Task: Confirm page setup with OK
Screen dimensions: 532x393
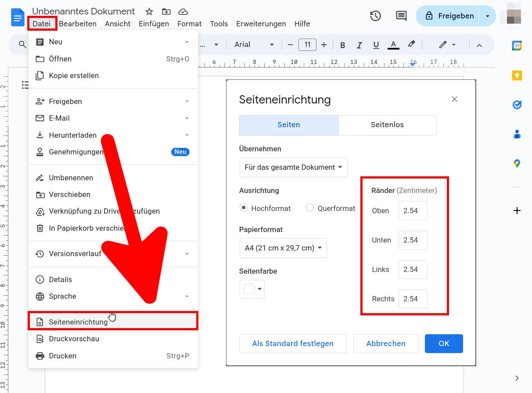Action: 444,343
